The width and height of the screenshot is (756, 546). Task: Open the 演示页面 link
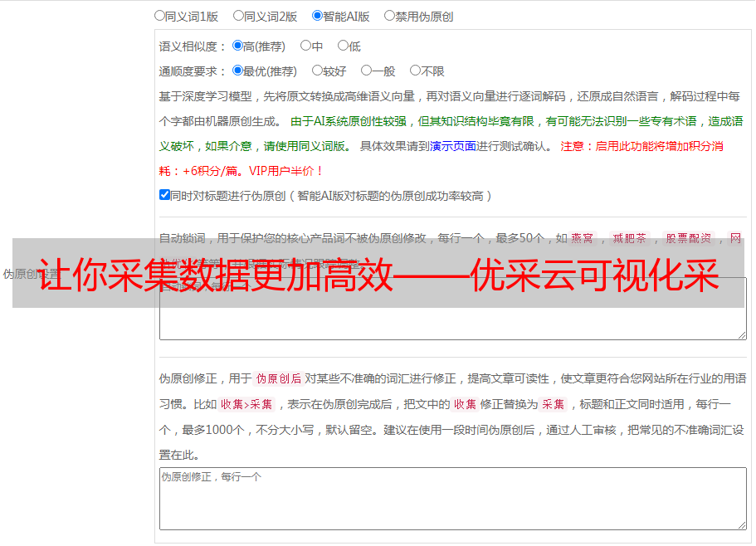click(452, 146)
